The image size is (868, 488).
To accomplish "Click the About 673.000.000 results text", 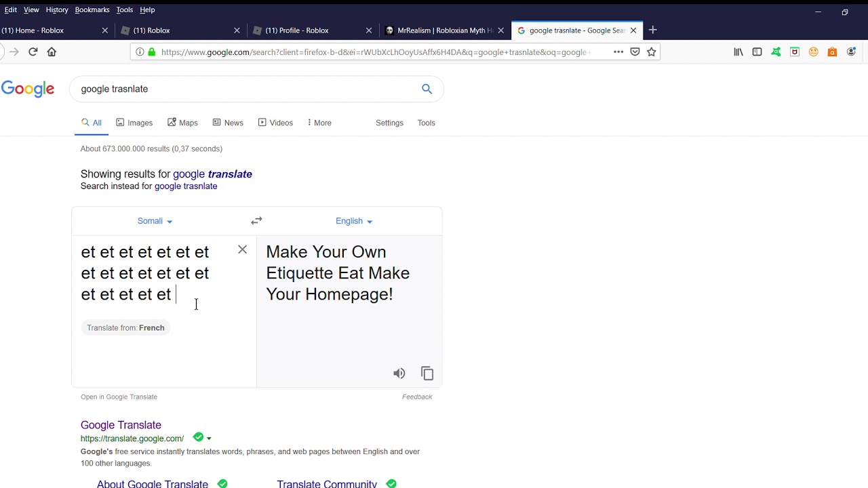I will click(151, 148).
